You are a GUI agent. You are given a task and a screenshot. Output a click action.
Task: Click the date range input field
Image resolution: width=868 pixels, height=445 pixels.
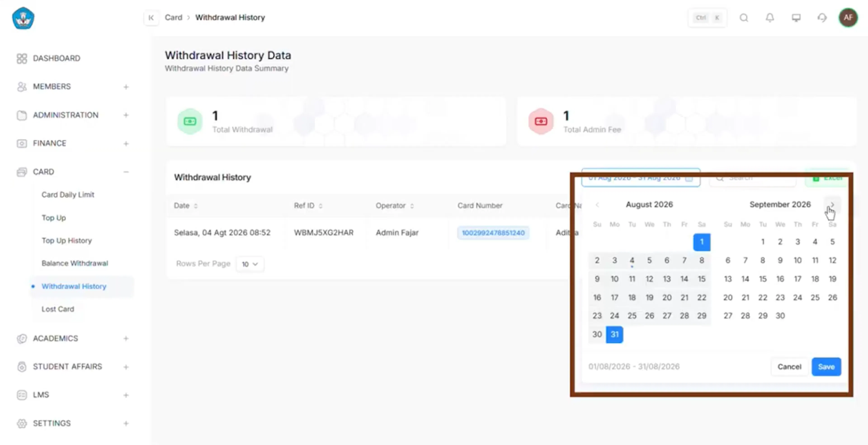641,178
